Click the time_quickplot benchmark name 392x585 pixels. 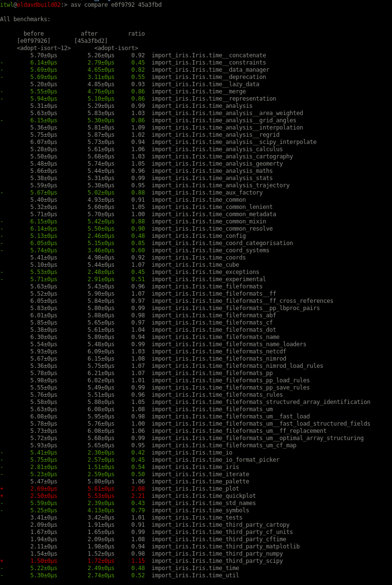(x=204, y=496)
